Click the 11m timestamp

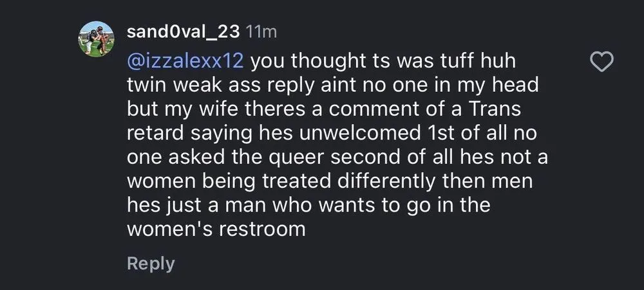261,32
